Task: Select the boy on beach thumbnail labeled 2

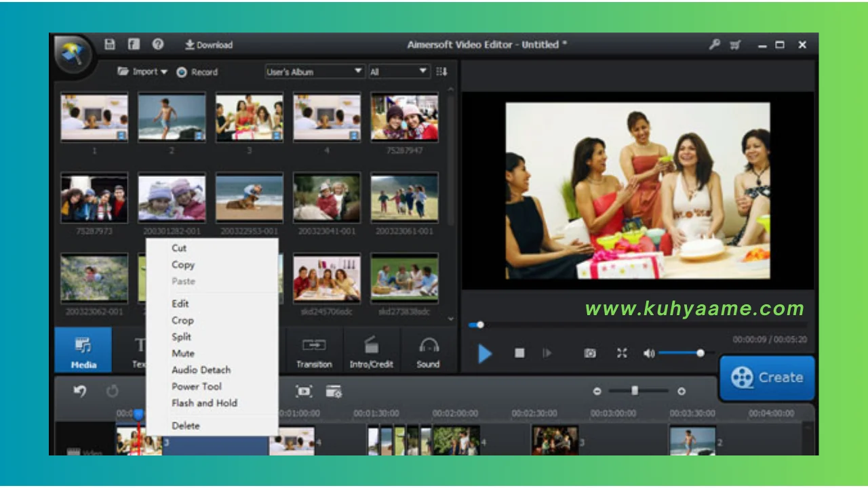Action: pyautogui.click(x=172, y=117)
